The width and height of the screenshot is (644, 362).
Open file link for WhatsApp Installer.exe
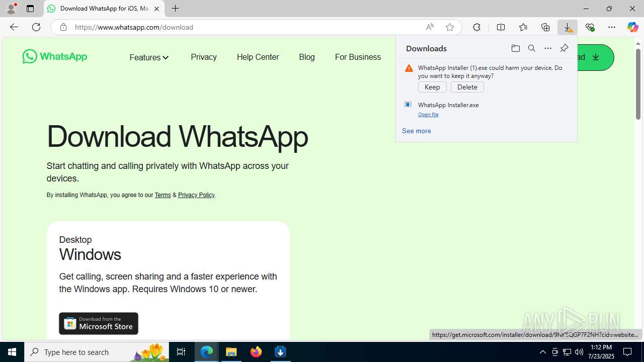click(x=428, y=115)
